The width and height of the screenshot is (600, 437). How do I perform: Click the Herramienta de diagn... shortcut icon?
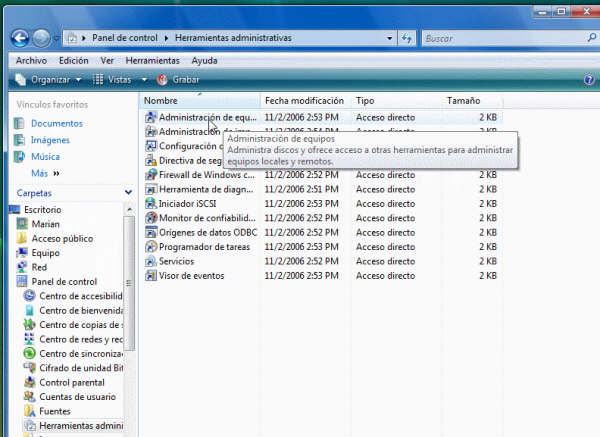[151, 189]
